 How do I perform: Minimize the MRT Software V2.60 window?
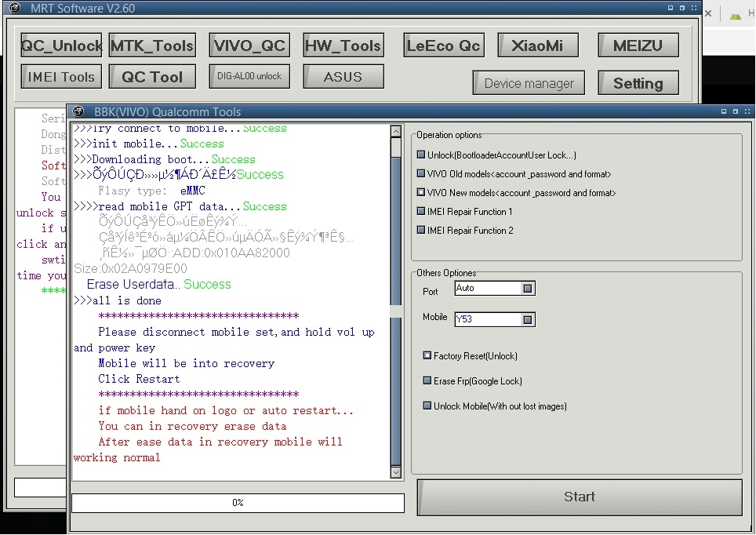671,8
